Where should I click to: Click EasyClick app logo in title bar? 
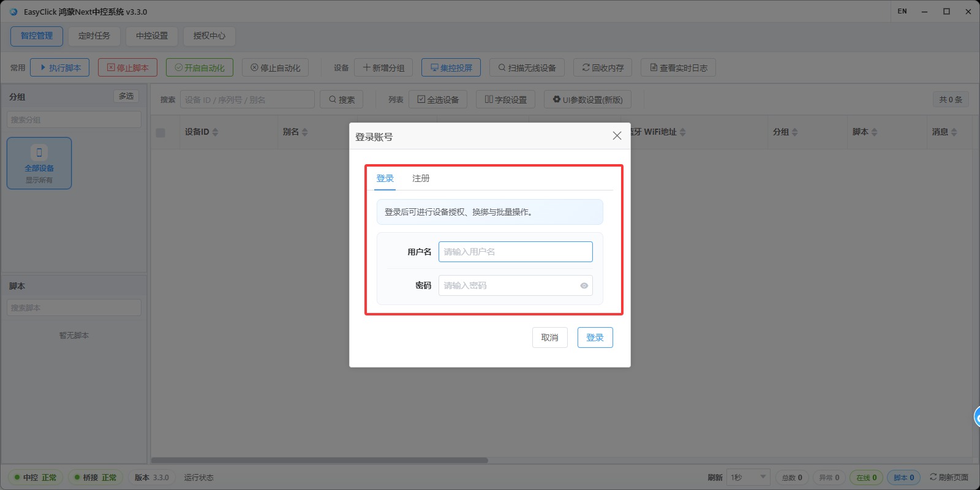(13, 12)
